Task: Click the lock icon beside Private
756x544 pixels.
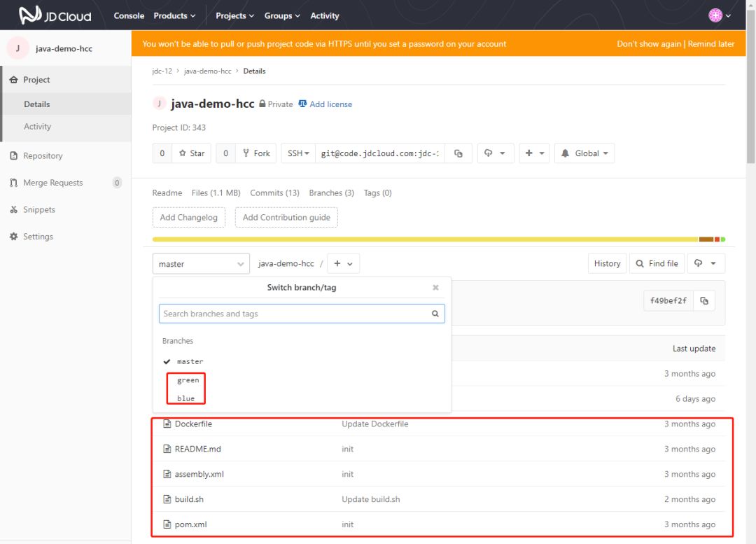Action: point(262,104)
